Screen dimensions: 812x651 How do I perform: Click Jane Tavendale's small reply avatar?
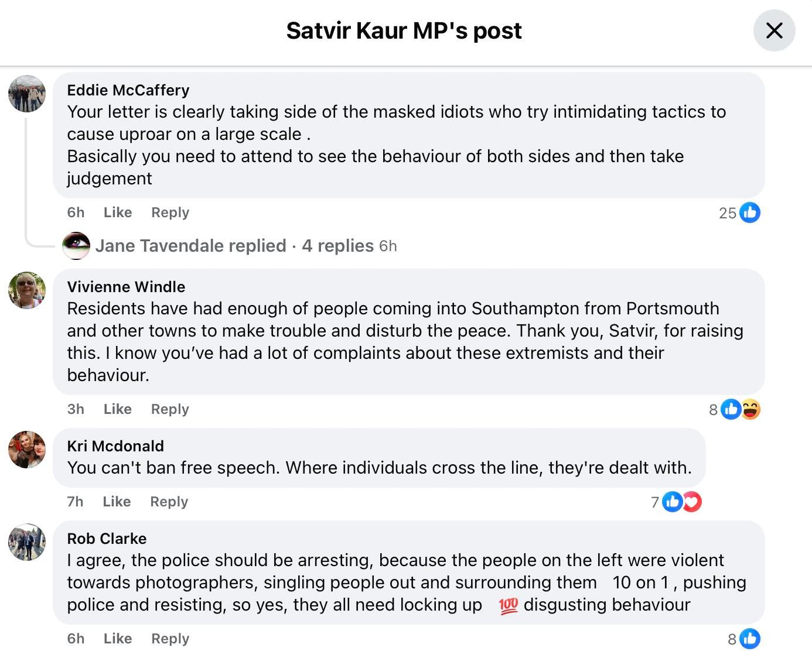coord(76,246)
